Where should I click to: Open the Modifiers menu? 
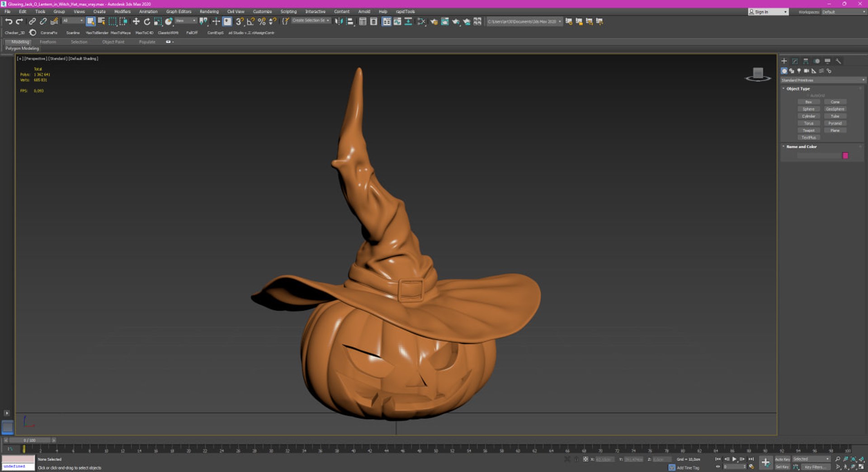122,12
